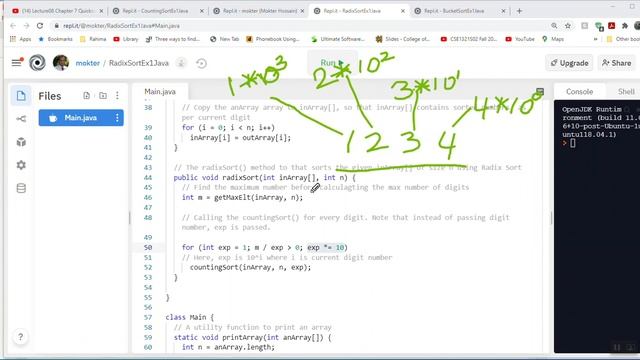
Task: Go back in browser history
Action: [x=13, y=26]
